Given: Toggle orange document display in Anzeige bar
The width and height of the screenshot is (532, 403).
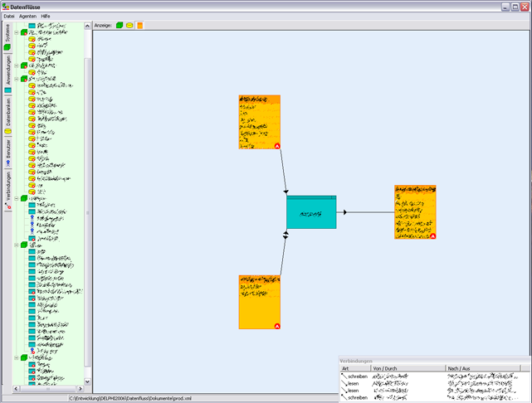Looking at the screenshot, I should click(139, 26).
